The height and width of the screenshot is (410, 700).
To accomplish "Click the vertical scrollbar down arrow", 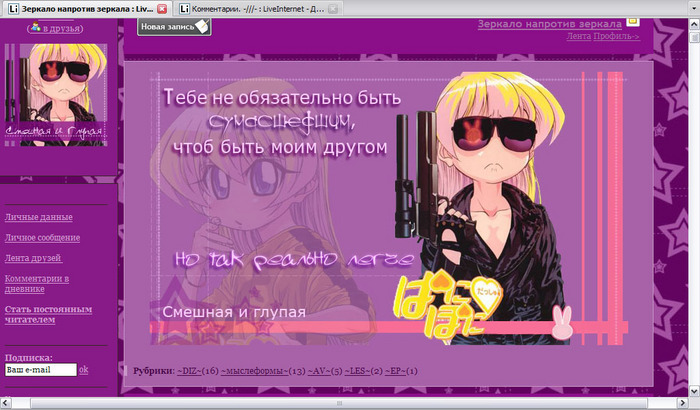I will (694, 391).
